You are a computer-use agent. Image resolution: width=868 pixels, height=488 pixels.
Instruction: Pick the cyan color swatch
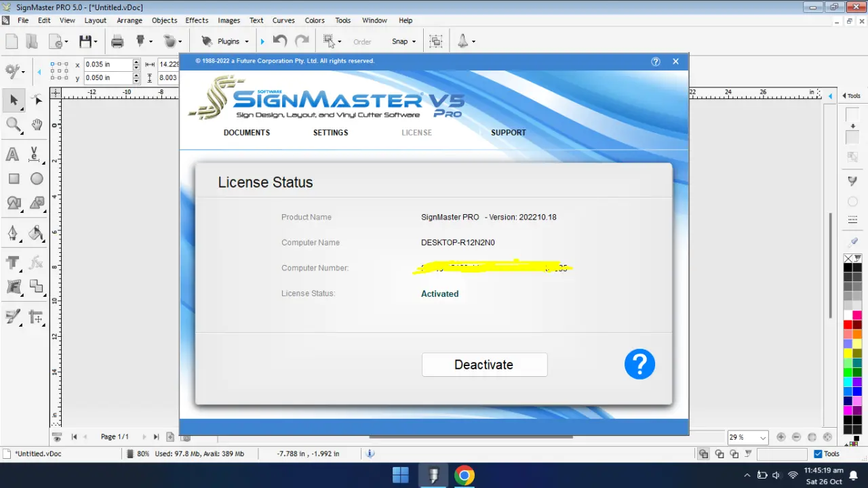click(x=848, y=382)
